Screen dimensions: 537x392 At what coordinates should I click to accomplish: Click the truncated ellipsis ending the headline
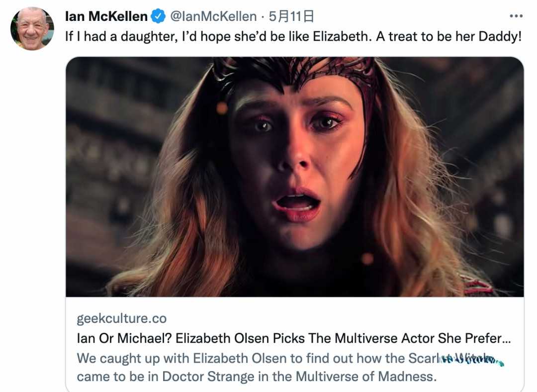(507, 339)
